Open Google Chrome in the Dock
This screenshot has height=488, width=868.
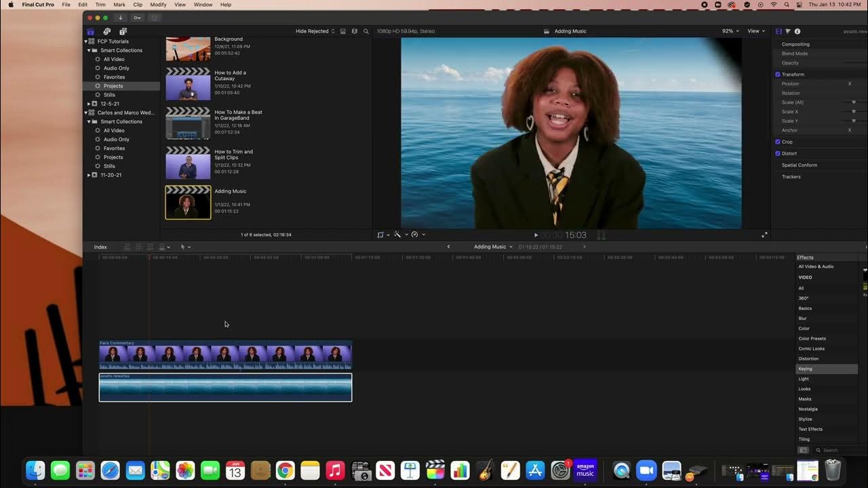pyautogui.click(x=285, y=470)
